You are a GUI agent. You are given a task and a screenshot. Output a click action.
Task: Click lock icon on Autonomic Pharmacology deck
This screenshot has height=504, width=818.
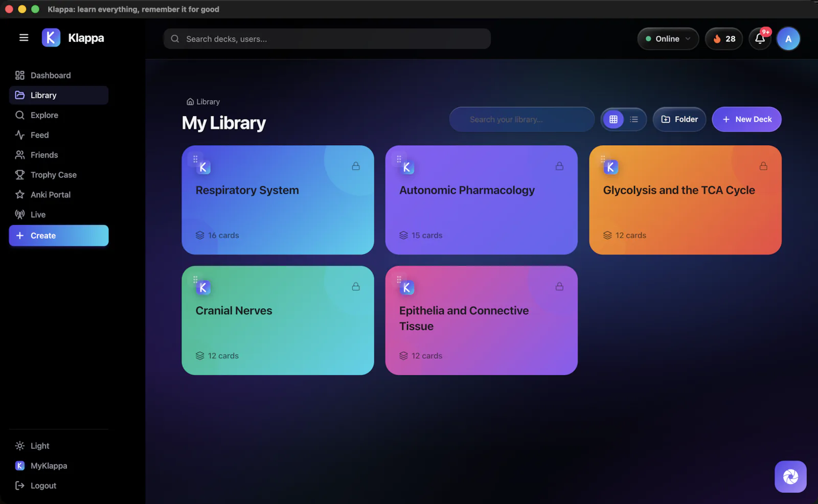click(x=559, y=166)
